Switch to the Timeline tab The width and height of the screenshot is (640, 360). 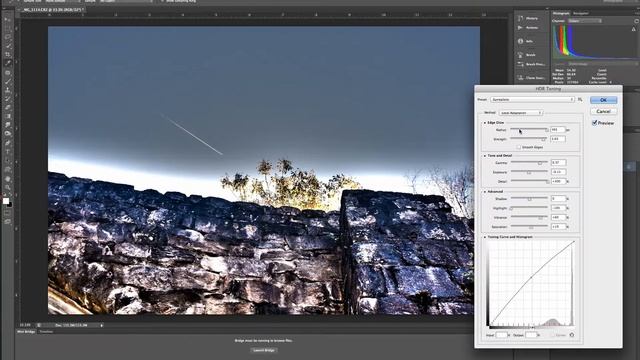click(x=46, y=332)
